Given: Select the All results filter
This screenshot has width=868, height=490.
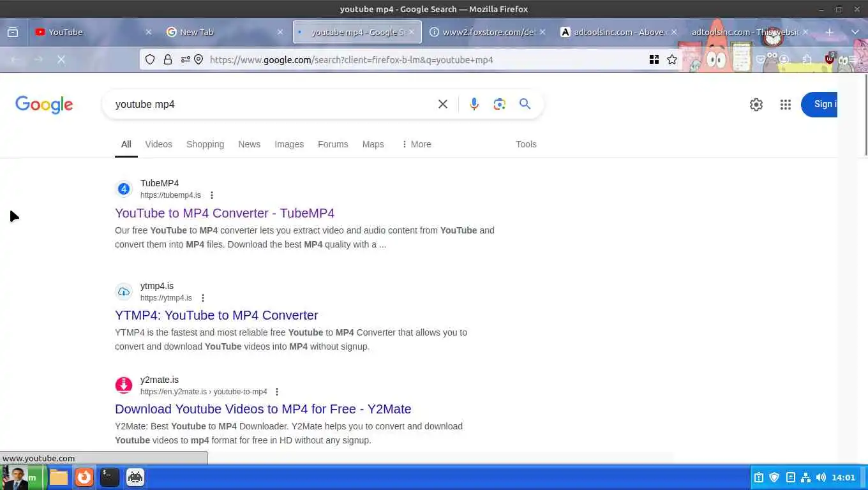Looking at the screenshot, I should click(126, 144).
